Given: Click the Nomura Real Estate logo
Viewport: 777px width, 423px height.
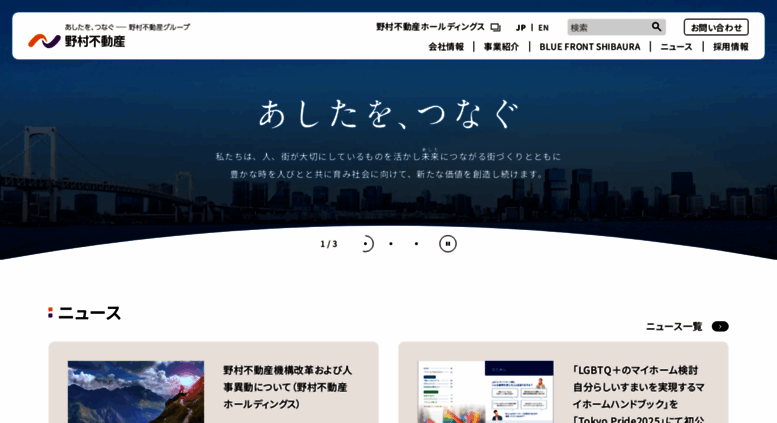Looking at the screenshot, I should 77,41.
